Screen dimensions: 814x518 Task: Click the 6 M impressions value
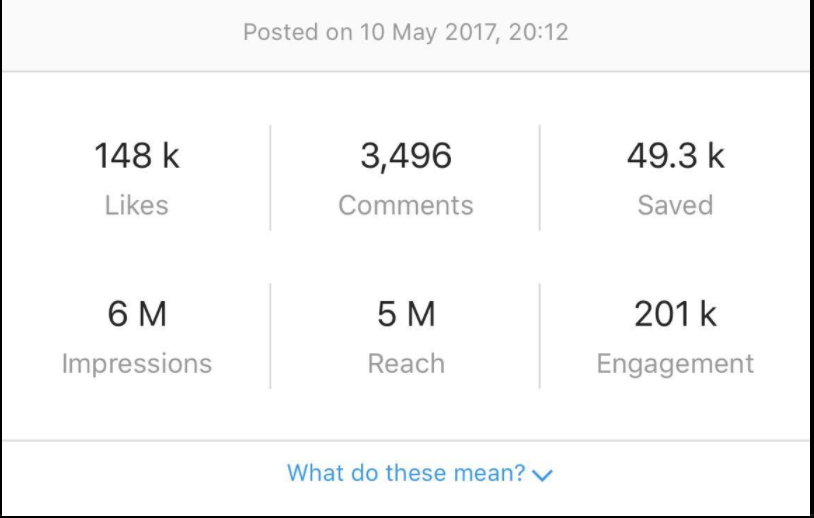point(137,315)
